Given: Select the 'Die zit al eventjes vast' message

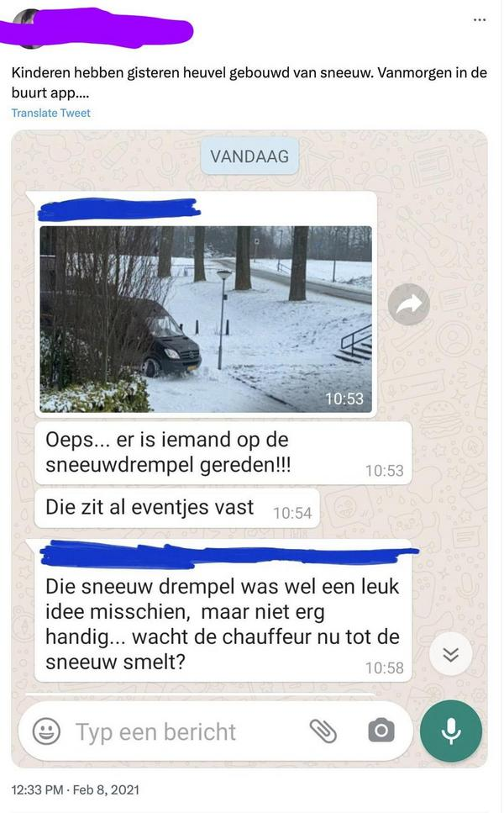Looking at the screenshot, I should (176, 508).
